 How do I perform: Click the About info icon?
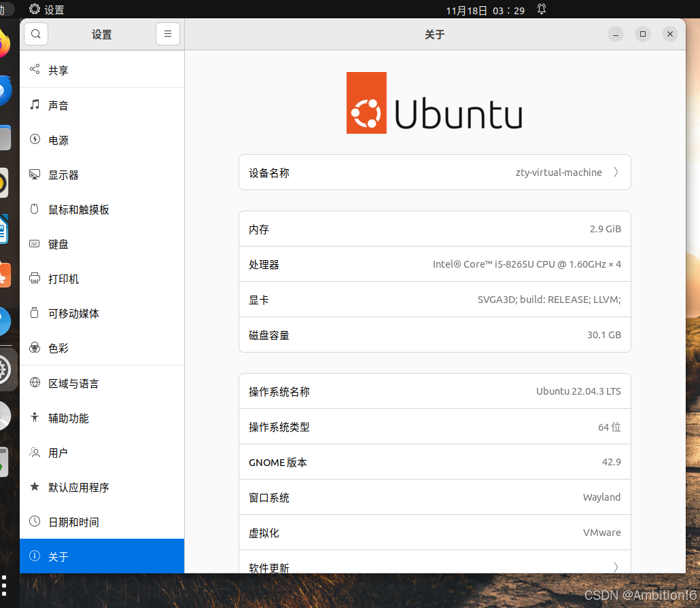click(x=35, y=556)
